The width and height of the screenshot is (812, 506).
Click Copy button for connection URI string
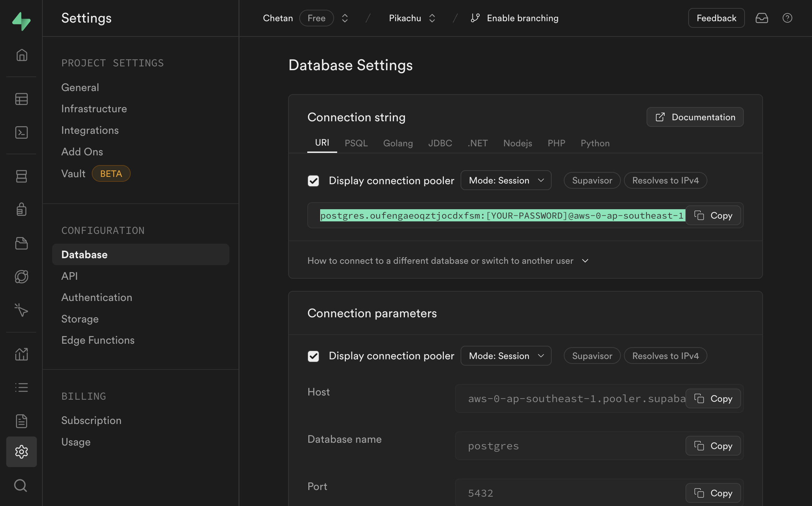point(714,215)
